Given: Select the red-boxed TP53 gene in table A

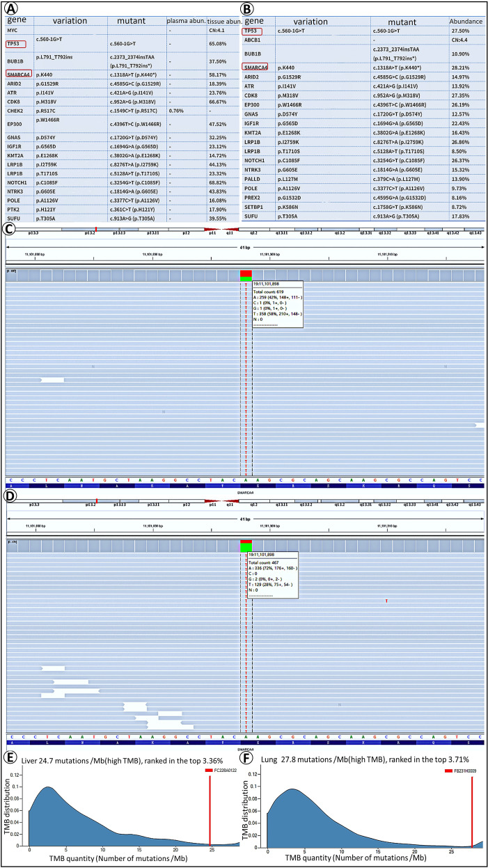Looking at the screenshot, I should 14,44.
